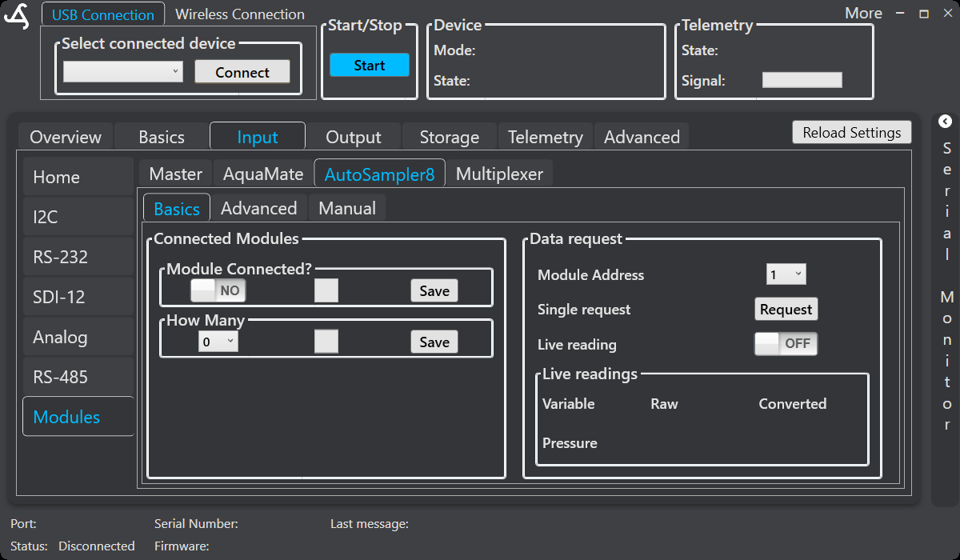Select the AutoSampler8 module tab
The image size is (960, 560).
coord(380,174)
